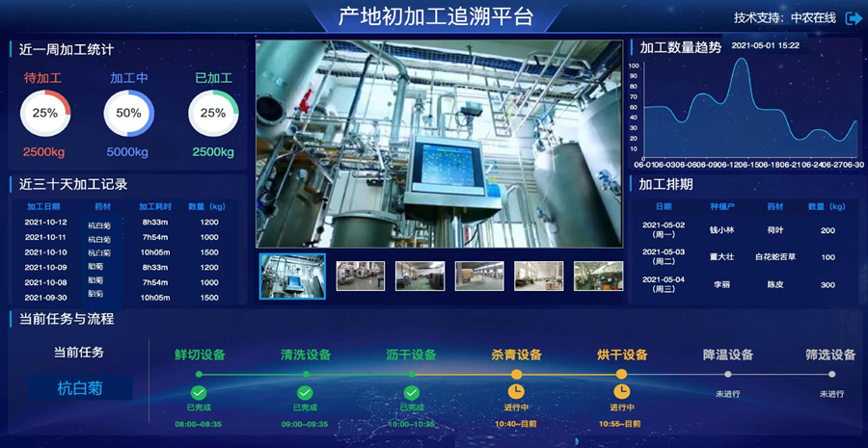Click 陈皮 in the schedule table
868x448 pixels.
(775, 284)
